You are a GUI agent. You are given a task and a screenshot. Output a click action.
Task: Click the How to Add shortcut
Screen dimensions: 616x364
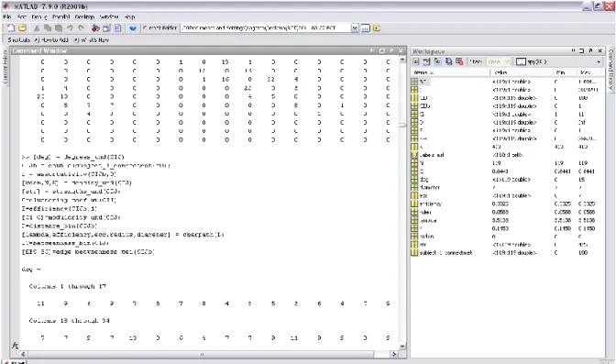tap(51, 39)
